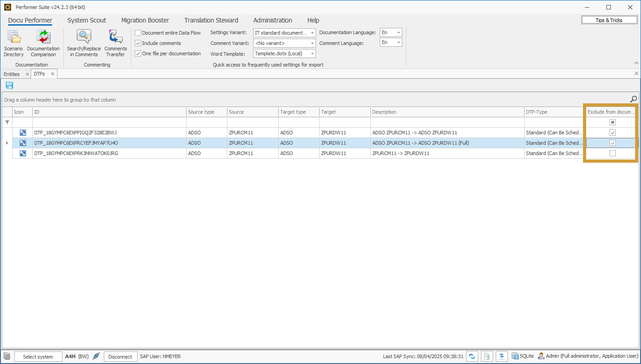The image size is (641, 364).
Task: Open the Scenario Directory
Action: 13,44
